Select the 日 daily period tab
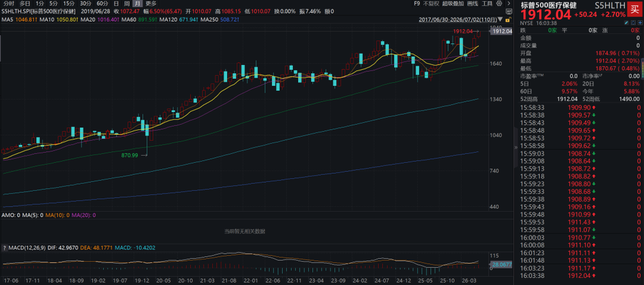 [116, 3]
